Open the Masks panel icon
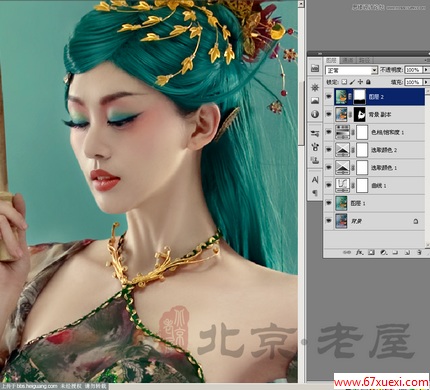Screen dimensions: 430x390 click(315, 101)
